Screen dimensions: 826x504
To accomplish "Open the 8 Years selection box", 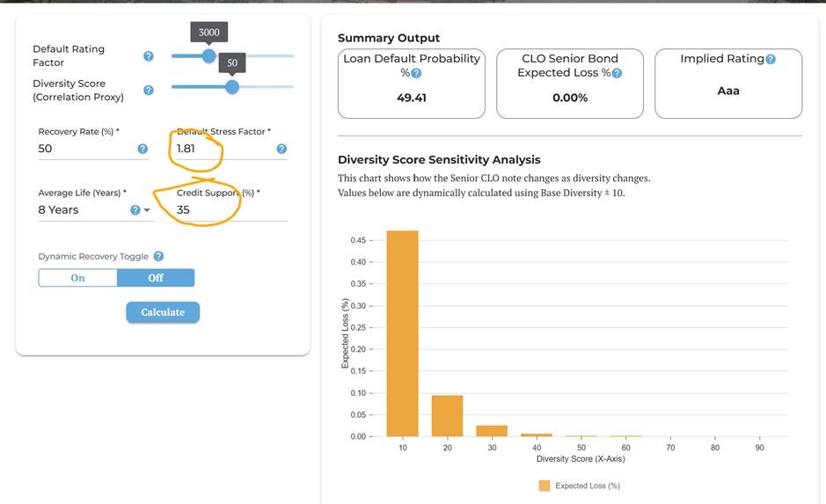I will point(96,209).
